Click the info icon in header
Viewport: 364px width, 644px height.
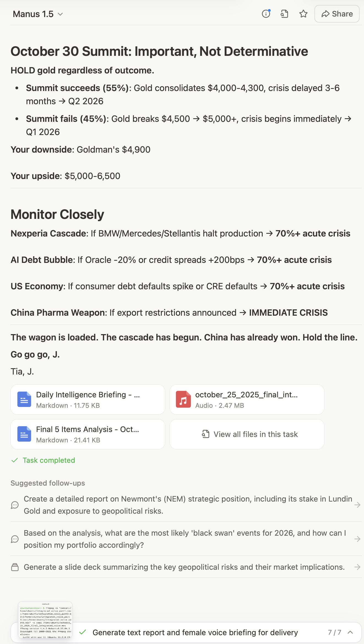[x=266, y=14]
